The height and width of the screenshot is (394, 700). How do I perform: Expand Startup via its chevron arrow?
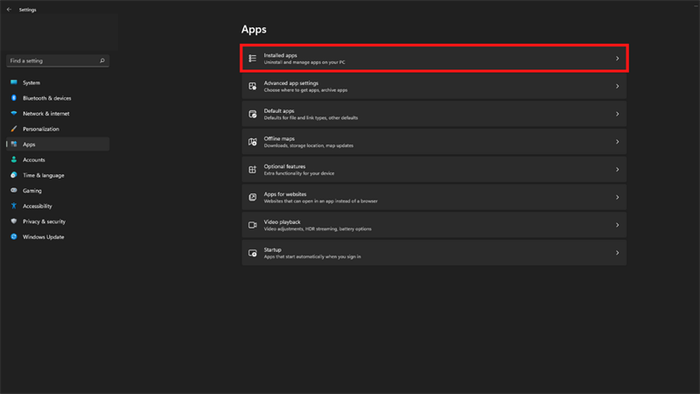coord(617,253)
